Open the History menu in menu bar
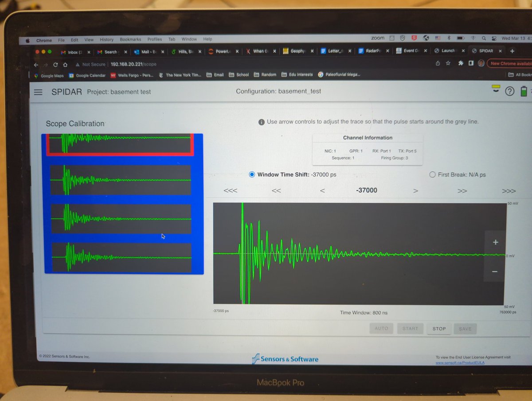 click(x=106, y=39)
